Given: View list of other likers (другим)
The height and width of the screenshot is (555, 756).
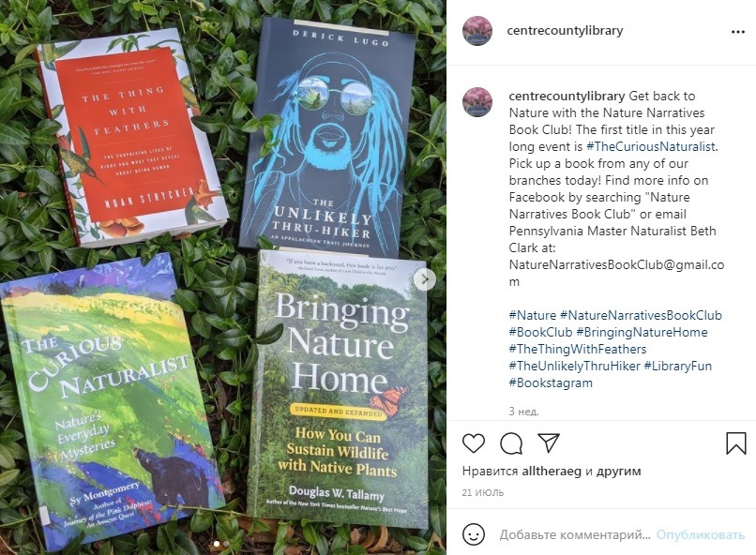Looking at the screenshot, I should 619,472.
